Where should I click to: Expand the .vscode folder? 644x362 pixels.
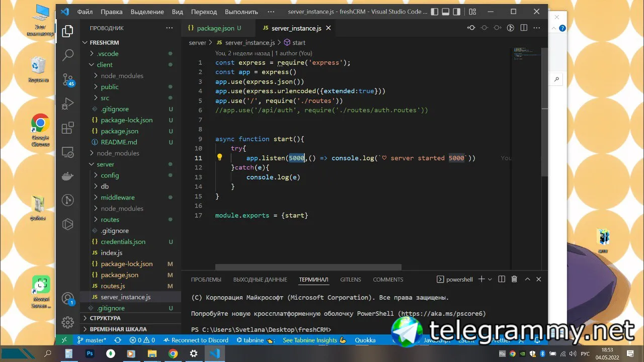(x=130, y=54)
